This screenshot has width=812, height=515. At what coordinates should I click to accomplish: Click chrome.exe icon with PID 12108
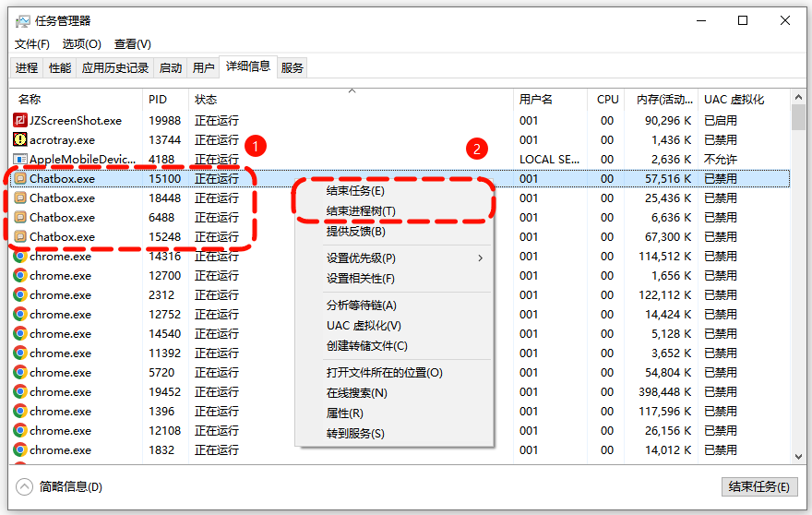19,430
